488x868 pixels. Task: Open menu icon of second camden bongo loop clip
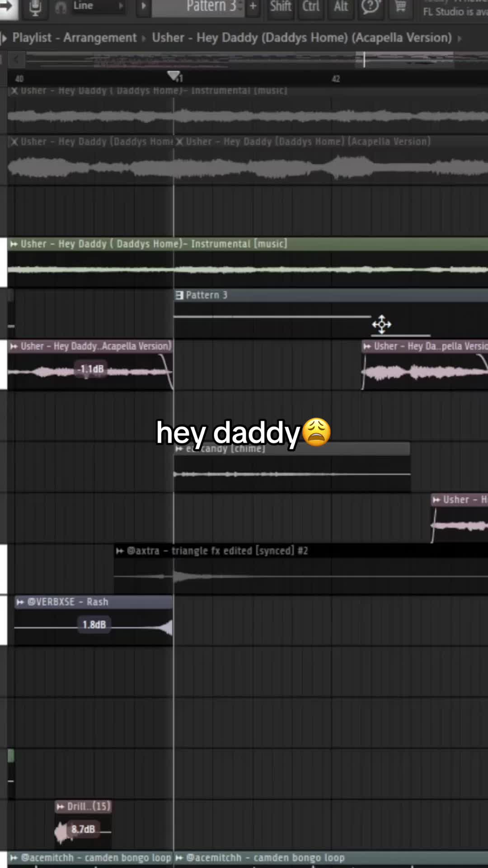pyautogui.click(x=179, y=858)
